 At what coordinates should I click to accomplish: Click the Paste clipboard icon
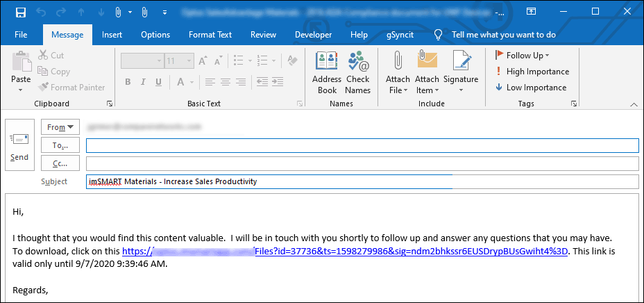[21, 62]
